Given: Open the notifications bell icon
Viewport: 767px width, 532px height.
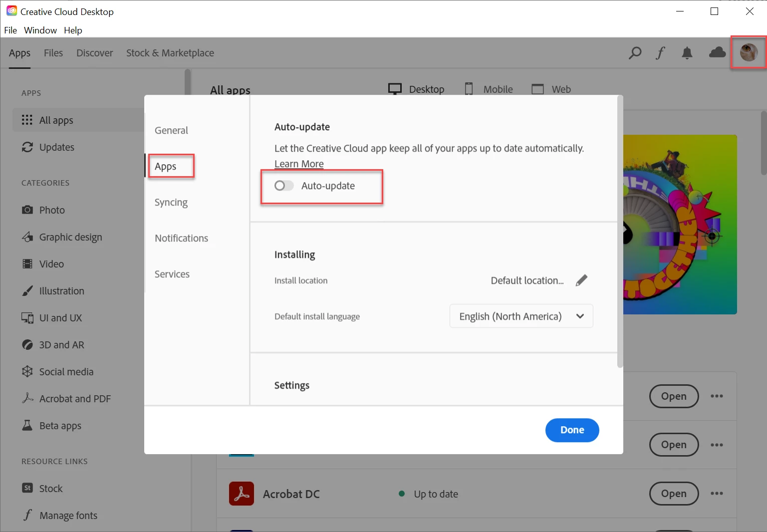Looking at the screenshot, I should pyautogui.click(x=687, y=53).
